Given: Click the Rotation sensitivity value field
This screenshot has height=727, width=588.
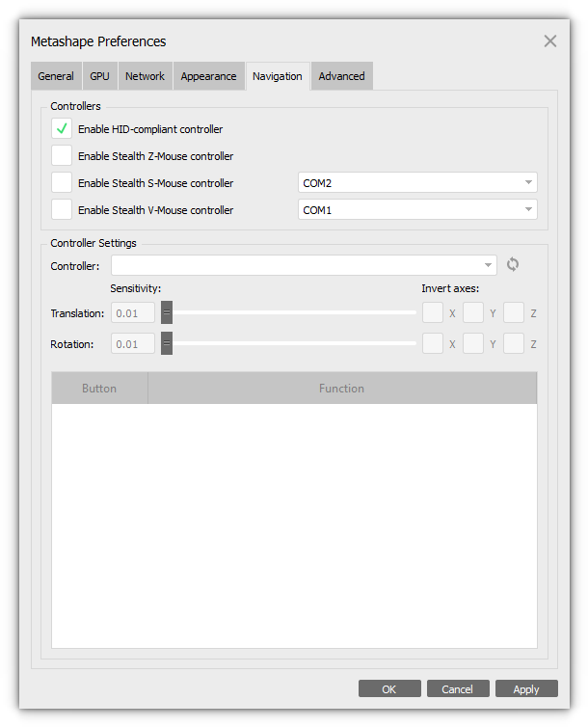Looking at the screenshot, I should click(133, 344).
